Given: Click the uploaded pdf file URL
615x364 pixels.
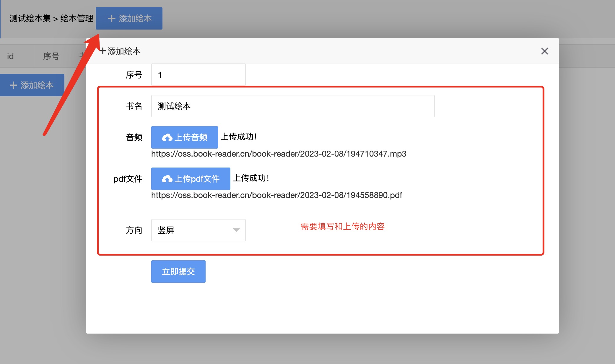Looking at the screenshot, I should point(276,195).
